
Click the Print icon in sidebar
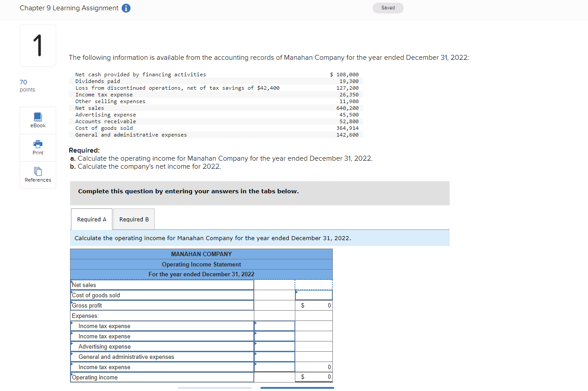click(x=38, y=148)
